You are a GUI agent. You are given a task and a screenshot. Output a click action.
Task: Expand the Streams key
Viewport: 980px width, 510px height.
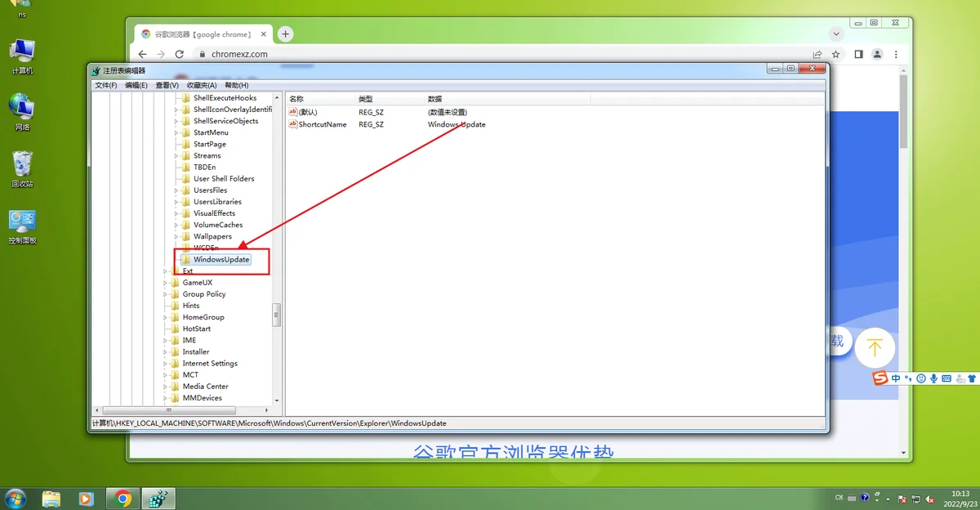[x=176, y=155]
